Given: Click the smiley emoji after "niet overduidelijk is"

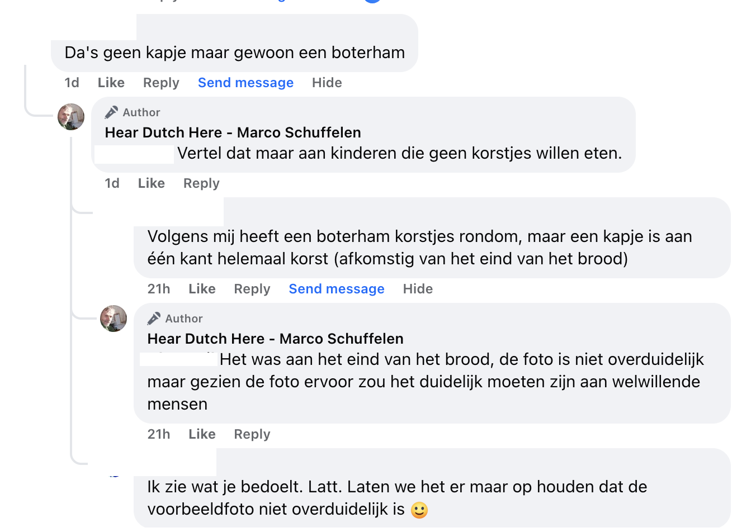Looking at the screenshot, I should [419, 510].
